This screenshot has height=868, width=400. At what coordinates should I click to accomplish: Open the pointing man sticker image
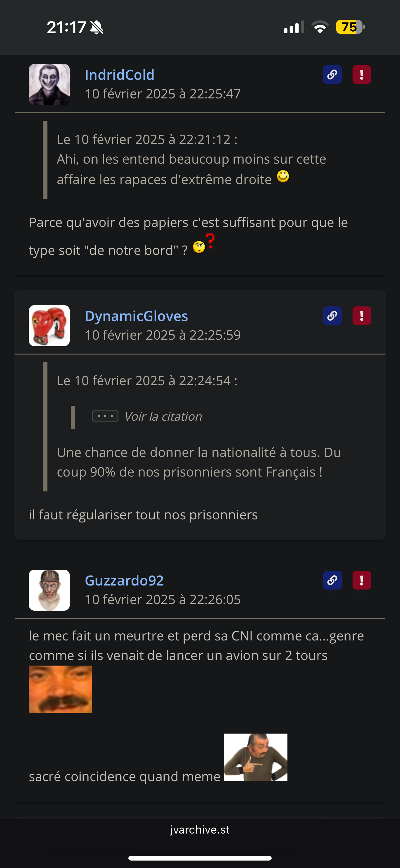[256, 757]
